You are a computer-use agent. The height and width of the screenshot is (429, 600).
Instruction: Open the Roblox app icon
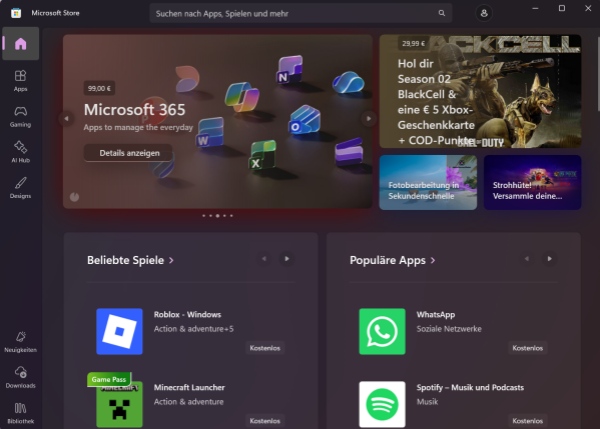point(119,331)
